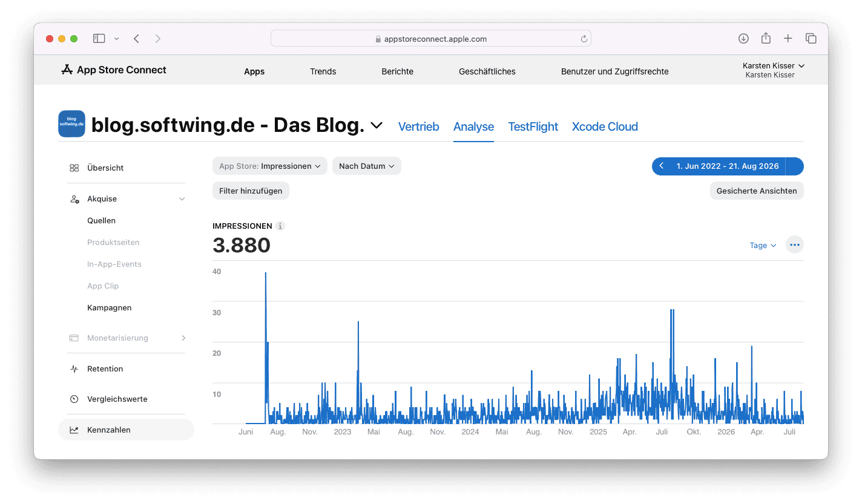Screen dimensions: 862x504
Task: Open the Nach Datum dropdown
Action: point(367,166)
